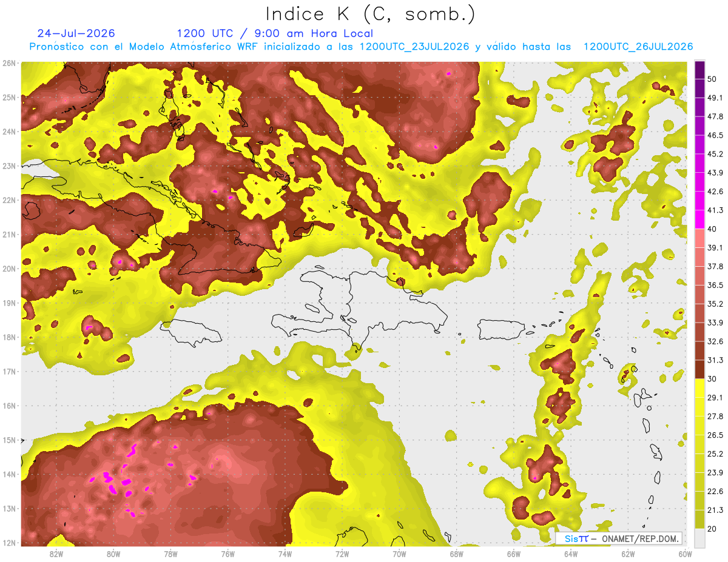Click the latitude label '18N'

pyautogui.click(x=9, y=337)
